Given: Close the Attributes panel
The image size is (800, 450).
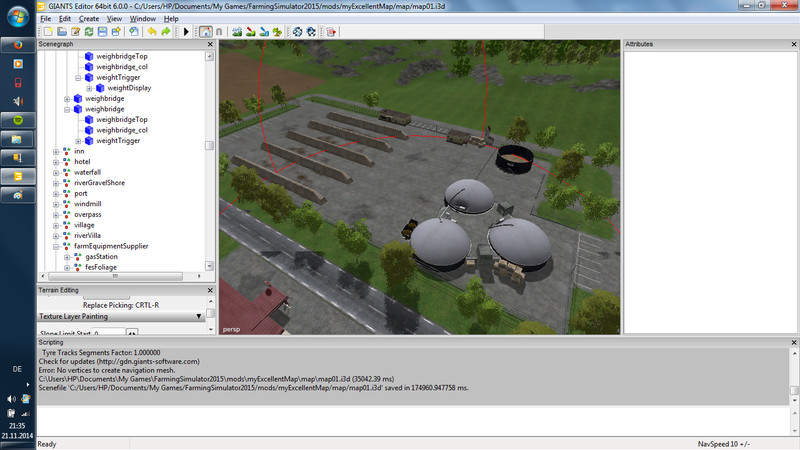Looking at the screenshot, I should [794, 44].
